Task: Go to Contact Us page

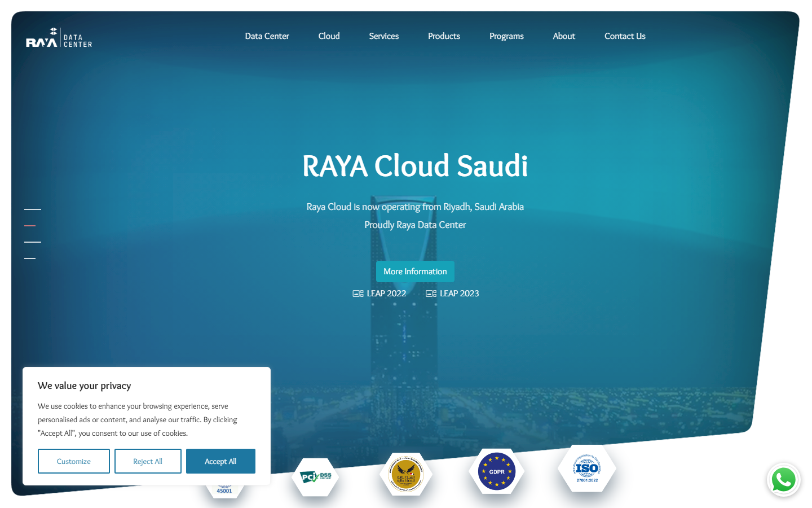Action: (x=625, y=36)
